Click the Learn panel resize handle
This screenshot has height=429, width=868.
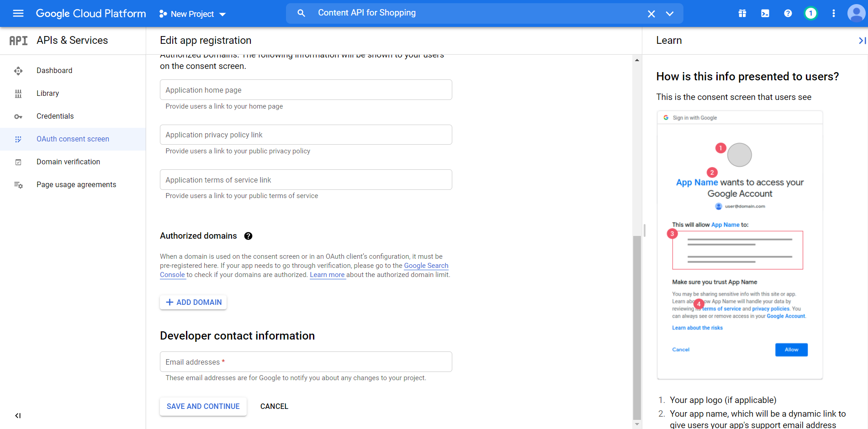pyautogui.click(x=644, y=230)
